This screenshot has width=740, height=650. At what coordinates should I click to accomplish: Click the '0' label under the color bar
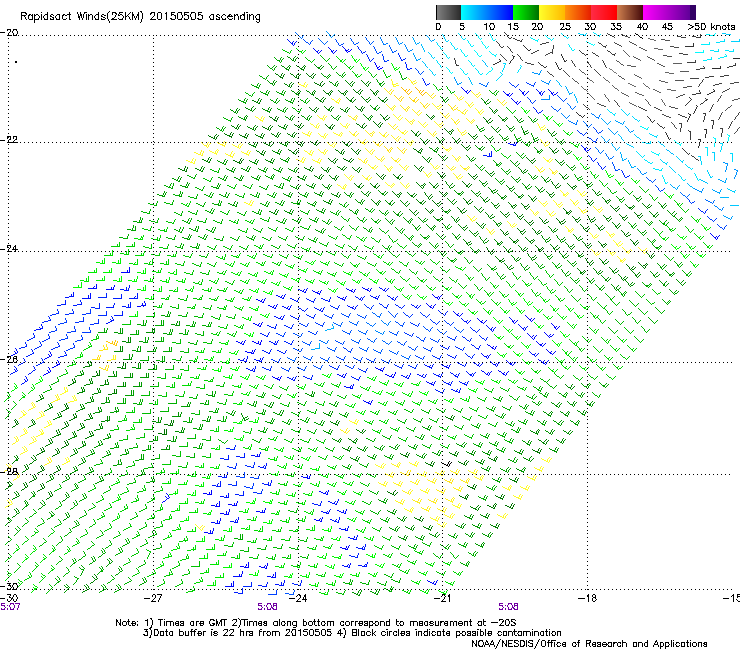(x=438, y=27)
